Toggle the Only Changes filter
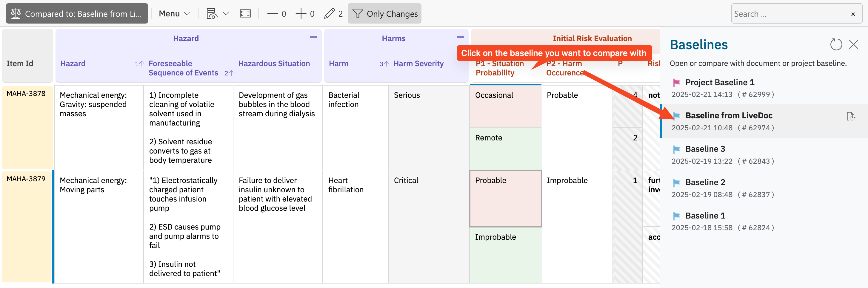Image resolution: width=868 pixels, height=288 pixels. click(x=384, y=13)
